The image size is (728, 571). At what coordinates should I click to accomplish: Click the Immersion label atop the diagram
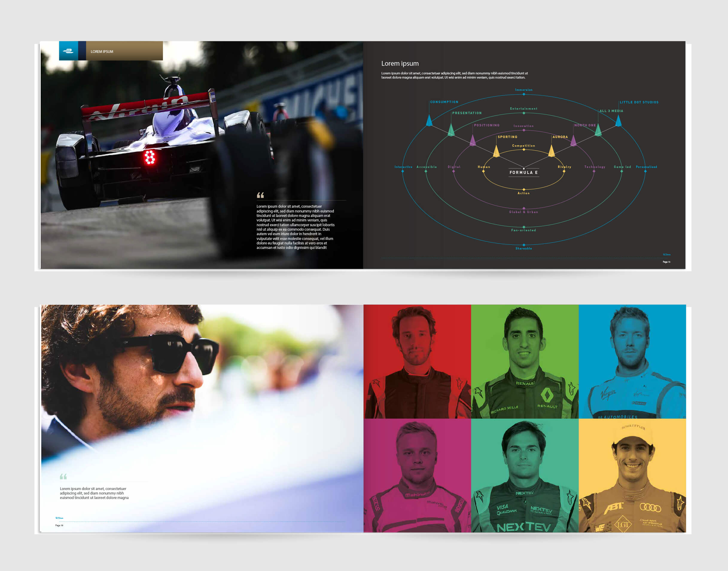tap(524, 90)
